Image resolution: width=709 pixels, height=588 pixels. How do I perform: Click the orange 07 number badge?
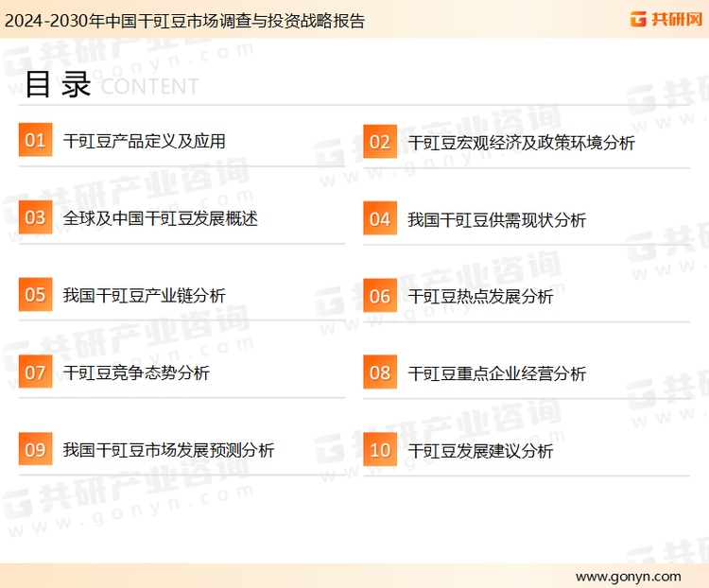(35, 372)
